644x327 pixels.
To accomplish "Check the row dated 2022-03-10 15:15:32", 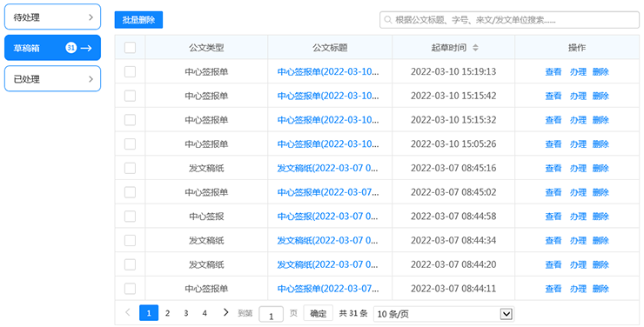I will [130, 120].
